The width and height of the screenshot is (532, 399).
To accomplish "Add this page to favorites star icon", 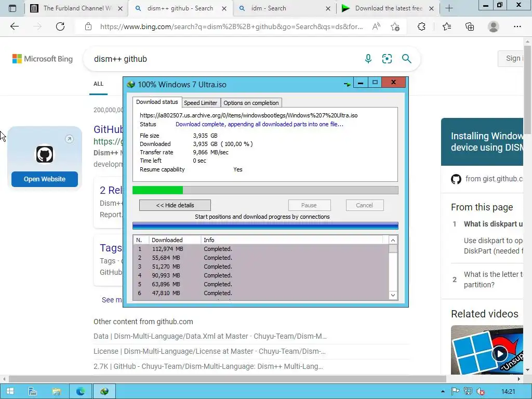I will (395, 26).
